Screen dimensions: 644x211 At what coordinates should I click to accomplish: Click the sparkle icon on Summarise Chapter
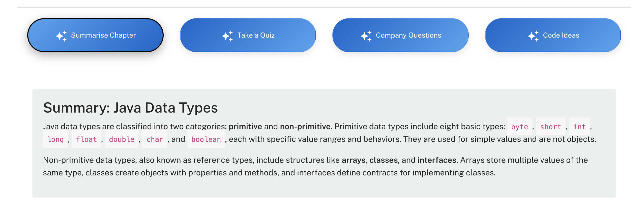[61, 36]
